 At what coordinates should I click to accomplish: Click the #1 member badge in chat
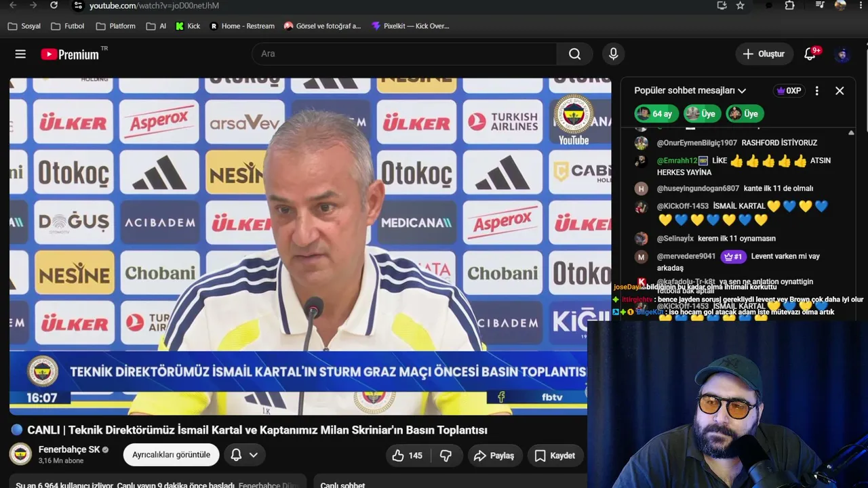coord(732,257)
